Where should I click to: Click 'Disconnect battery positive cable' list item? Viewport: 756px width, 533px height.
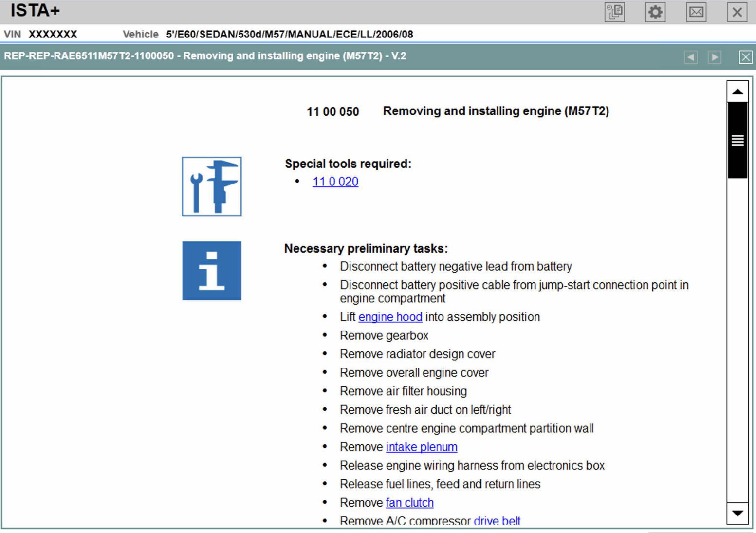click(514, 292)
